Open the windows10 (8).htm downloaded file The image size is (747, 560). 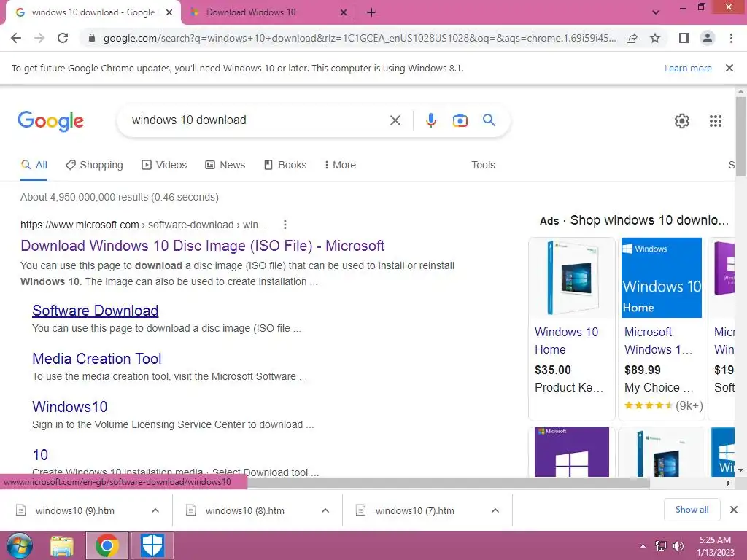pyautogui.click(x=245, y=510)
